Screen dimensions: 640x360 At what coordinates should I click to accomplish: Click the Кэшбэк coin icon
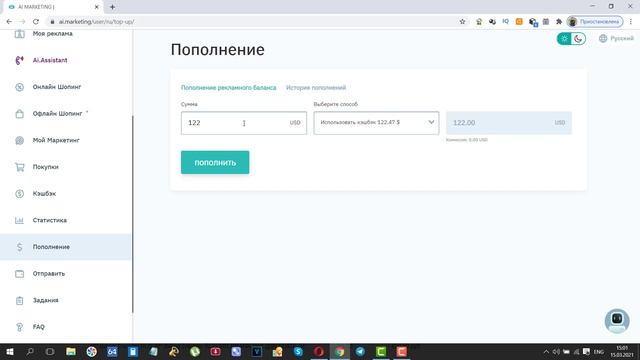coord(19,193)
